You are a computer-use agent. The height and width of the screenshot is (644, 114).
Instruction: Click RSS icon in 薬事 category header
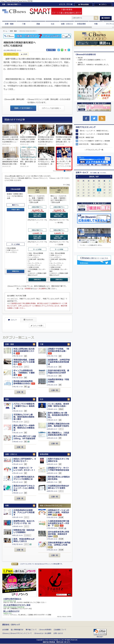point(34,399)
